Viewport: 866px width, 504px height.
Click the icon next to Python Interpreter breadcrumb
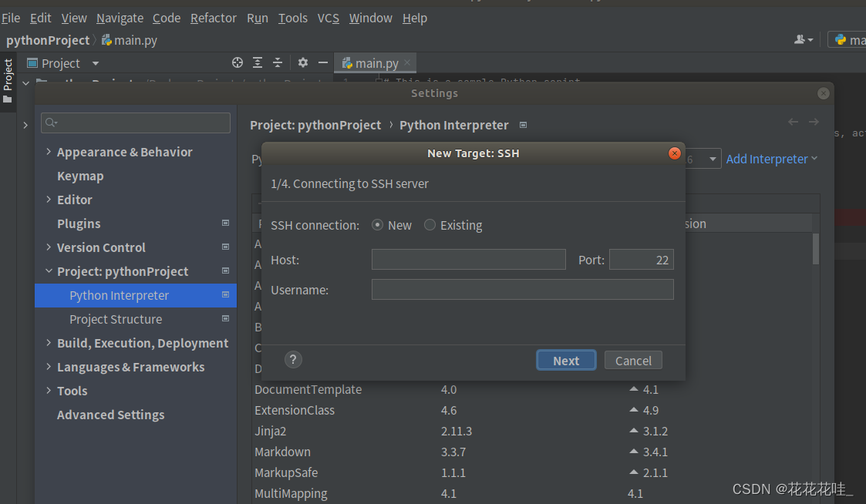523,126
